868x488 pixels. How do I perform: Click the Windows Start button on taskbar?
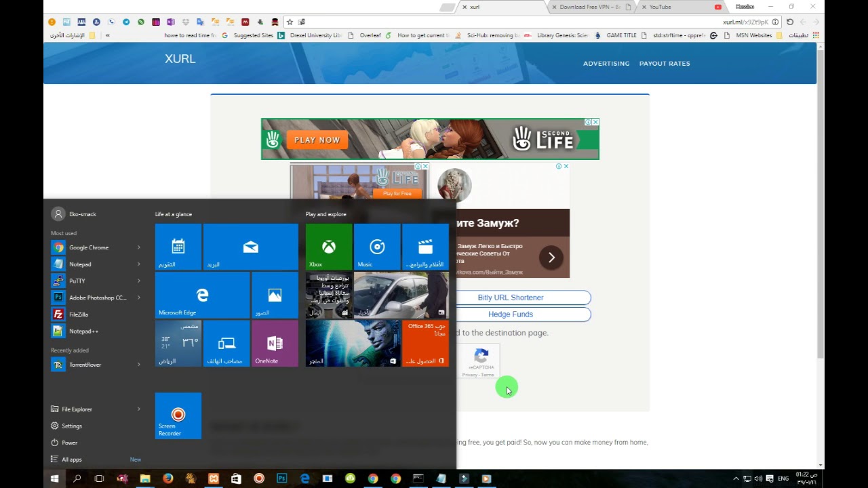tap(54, 479)
